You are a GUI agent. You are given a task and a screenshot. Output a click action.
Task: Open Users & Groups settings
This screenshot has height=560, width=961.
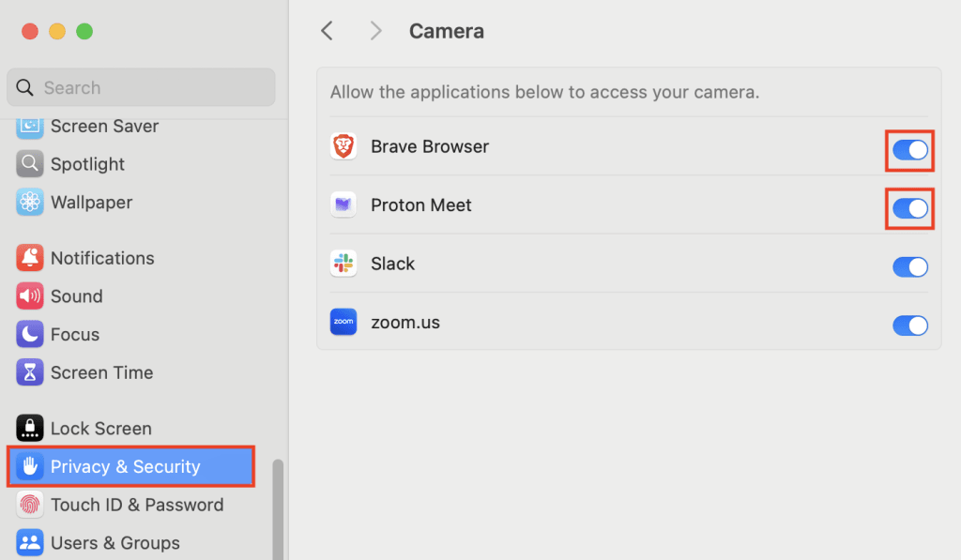tap(115, 543)
